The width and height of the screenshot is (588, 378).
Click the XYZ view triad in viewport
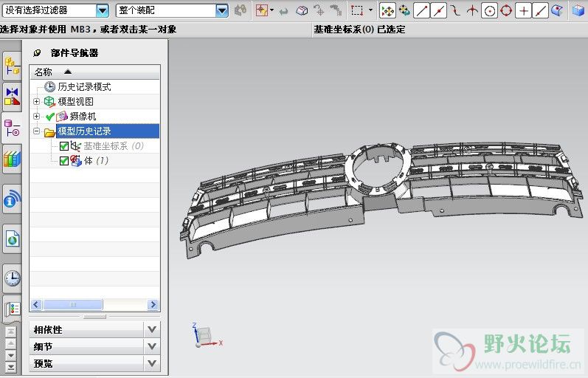pos(207,336)
